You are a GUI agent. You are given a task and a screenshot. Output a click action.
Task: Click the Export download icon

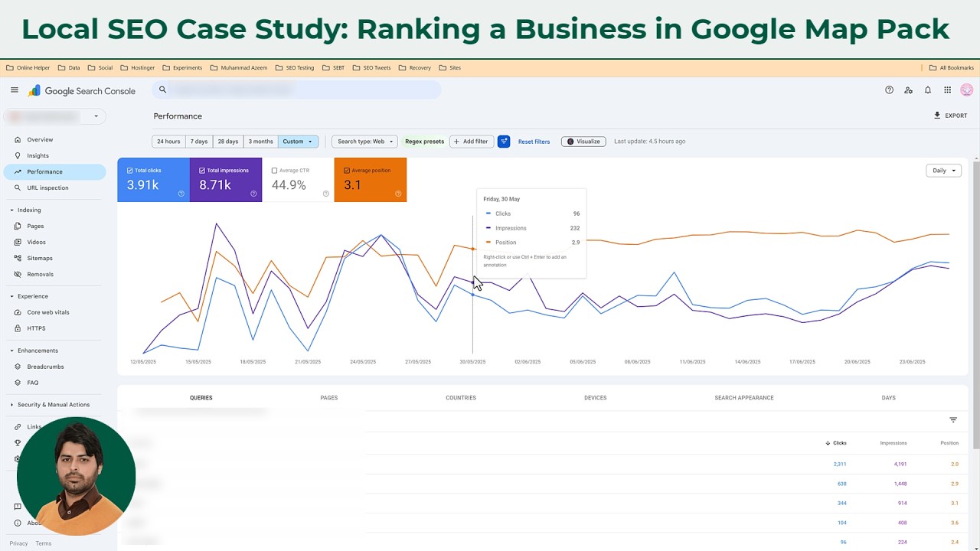(937, 116)
